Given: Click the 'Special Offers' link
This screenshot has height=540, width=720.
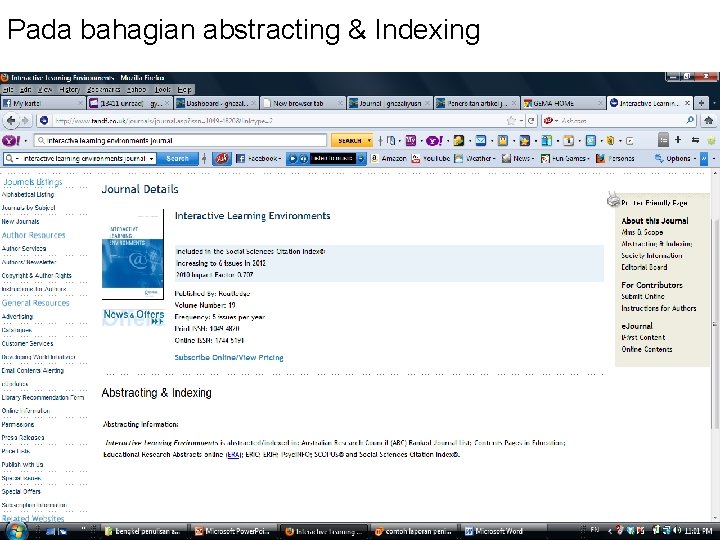Looking at the screenshot, I should click(21, 491).
